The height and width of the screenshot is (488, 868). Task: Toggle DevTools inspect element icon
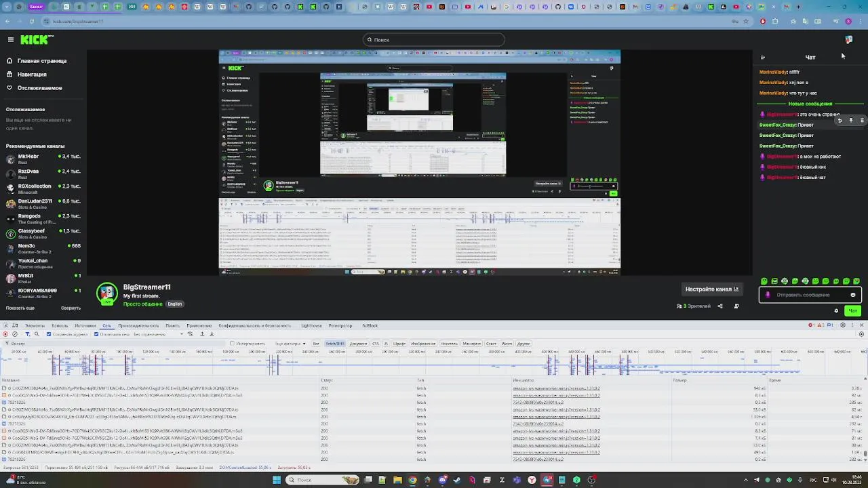pyautogui.click(x=5, y=325)
